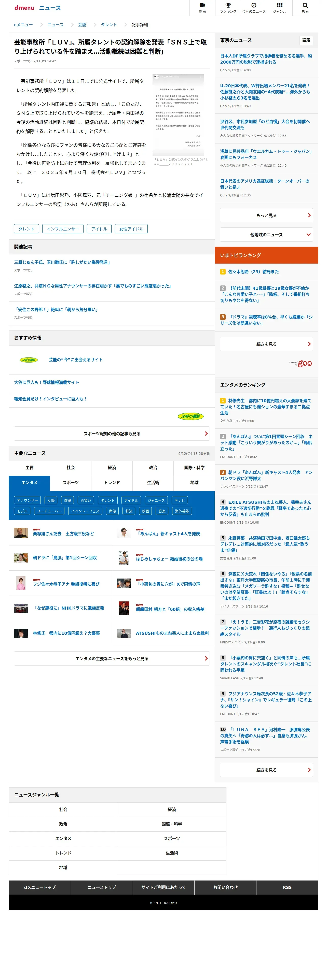The height and width of the screenshot is (980, 327).
Task: Click the ユーチューバー subcategory chip
Action: coord(49,511)
